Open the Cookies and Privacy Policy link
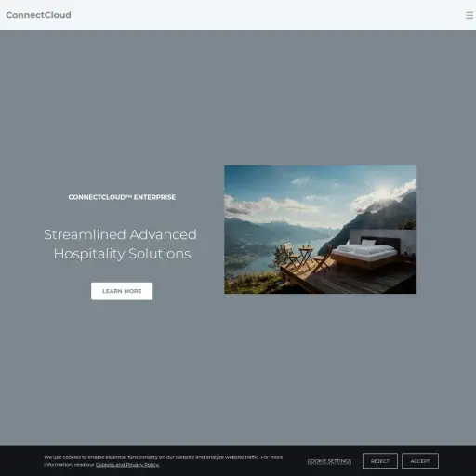Viewport: 476px width, 476px height. [x=127, y=465]
